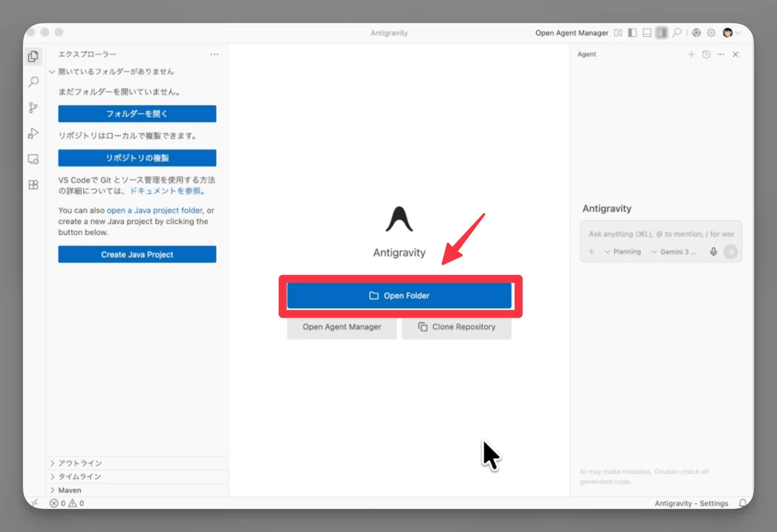Open the Explorer view in activity bar
Image resolution: width=777 pixels, height=532 pixels.
pos(34,57)
